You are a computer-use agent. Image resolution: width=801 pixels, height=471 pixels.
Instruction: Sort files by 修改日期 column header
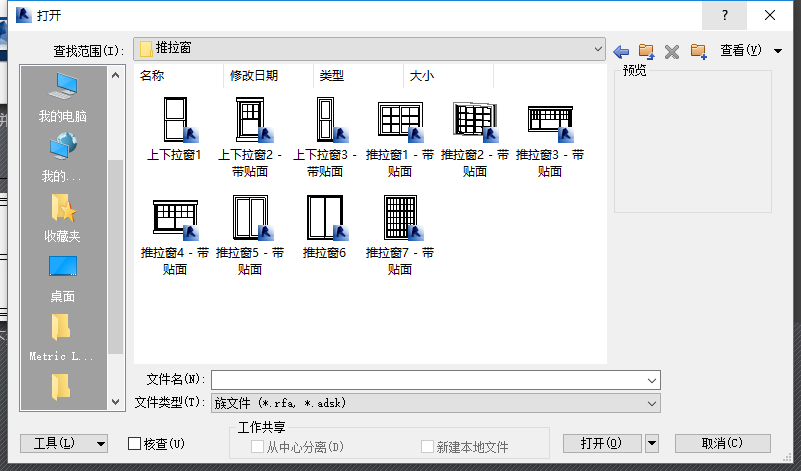(x=254, y=76)
